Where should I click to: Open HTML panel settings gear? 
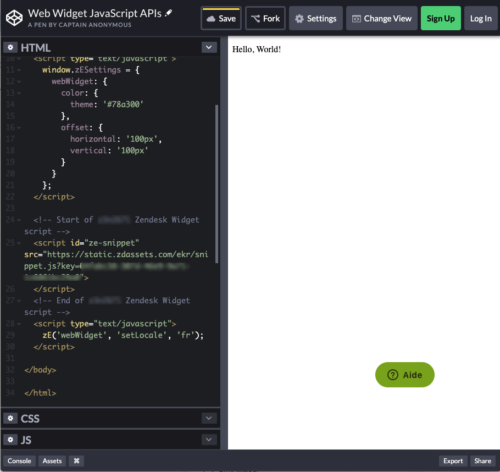[x=10, y=48]
